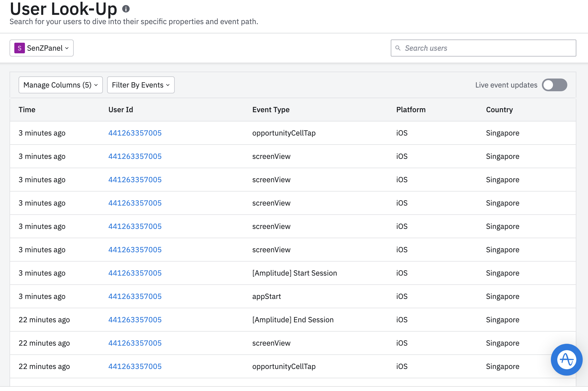The image size is (588, 391).
Task: Open Filter By Events dropdown
Action: [x=141, y=85]
